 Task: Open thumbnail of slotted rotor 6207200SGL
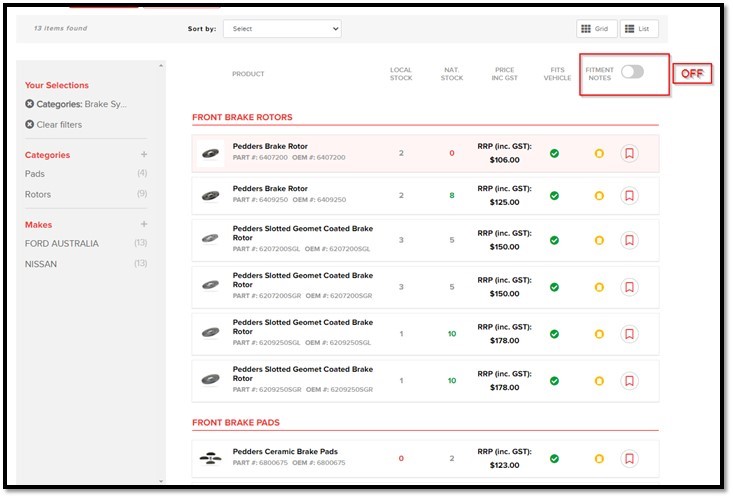coord(210,238)
